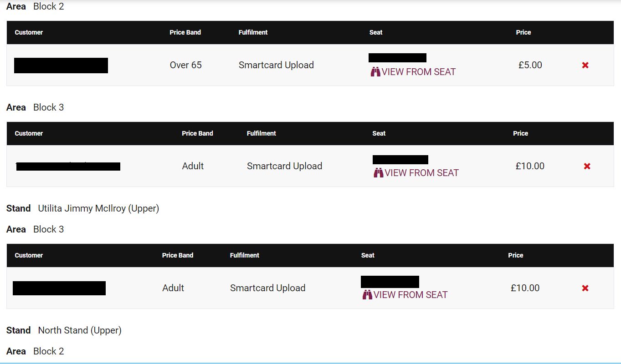The image size is (621, 364).
Task: Click the £5.00 price value
Action: pyautogui.click(x=530, y=65)
